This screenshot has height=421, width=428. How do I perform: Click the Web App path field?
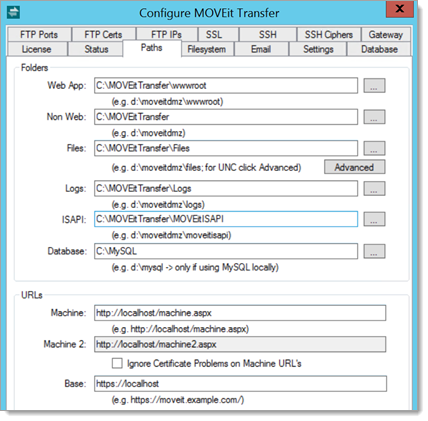(x=226, y=86)
